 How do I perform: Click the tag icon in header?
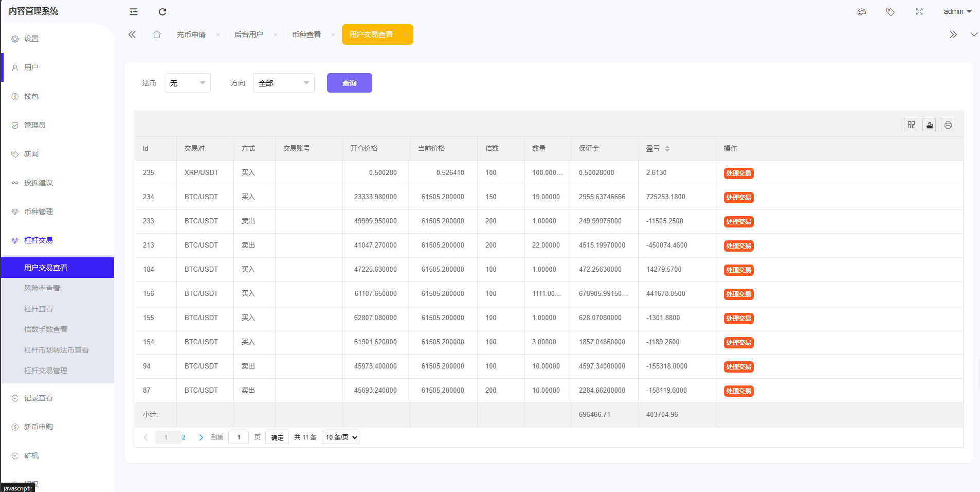tap(891, 12)
